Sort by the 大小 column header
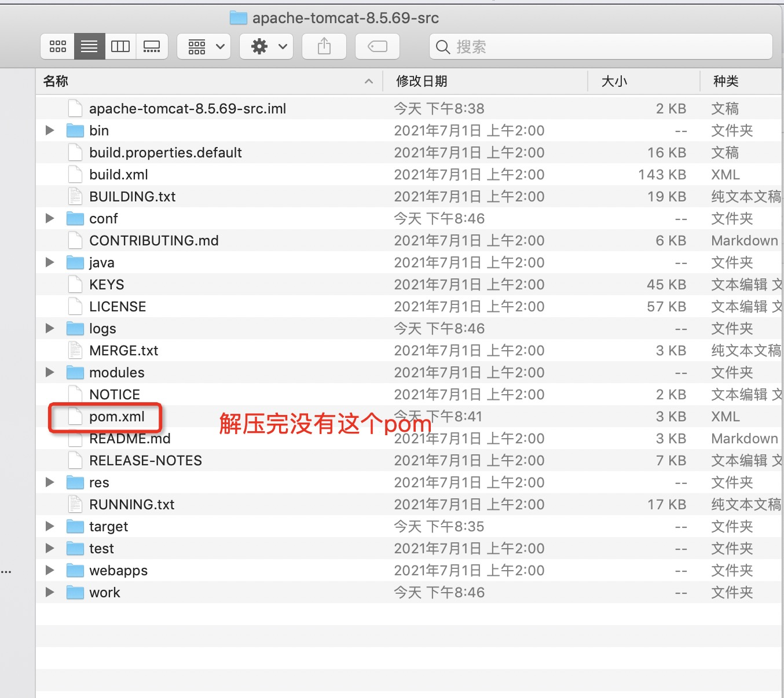Viewport: 784px width, 698px height. 644,82
